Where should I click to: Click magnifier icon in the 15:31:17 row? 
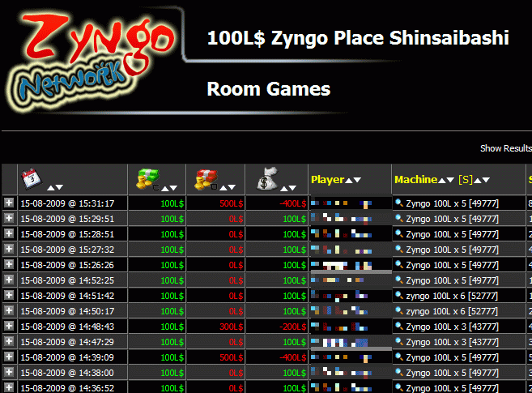point(399,203)
